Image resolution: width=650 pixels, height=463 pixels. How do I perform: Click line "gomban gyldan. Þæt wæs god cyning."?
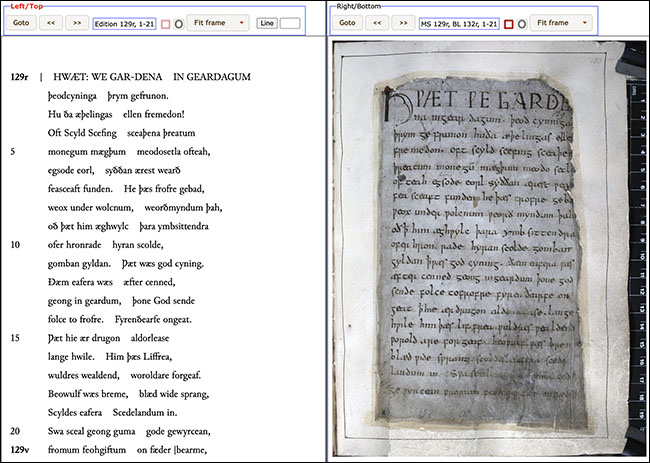(126, 264)
